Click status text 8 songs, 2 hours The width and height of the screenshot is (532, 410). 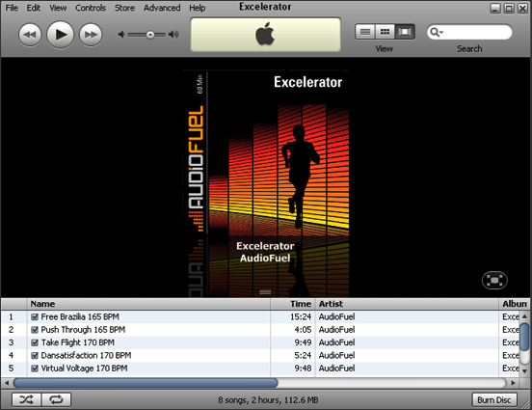click(x=268, y=400)
